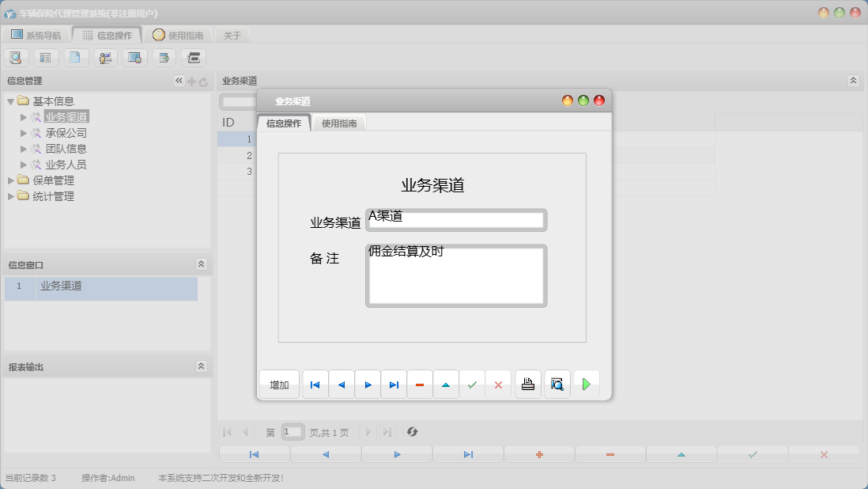
Task: Collapse the 信息管理 panel via the « arrow
Action: (x=179, y=80)
